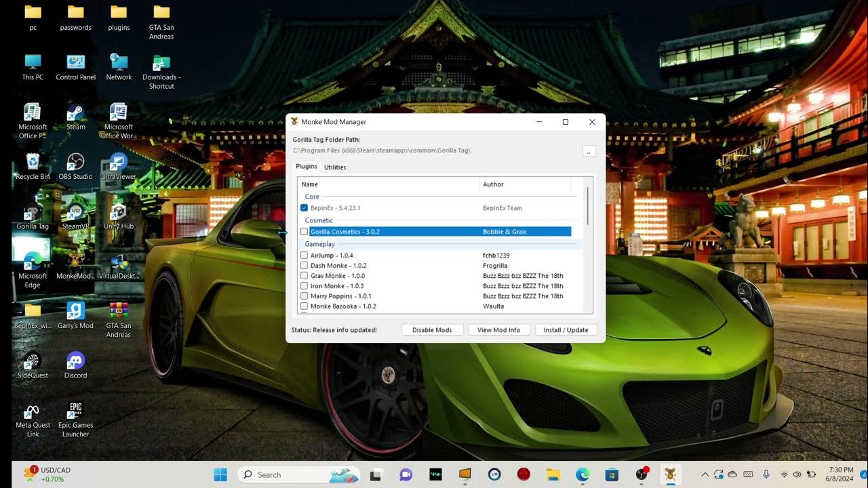The image size is (868, 488).
Task: Select the Epic Games Launcher icon
Action: 75,419
